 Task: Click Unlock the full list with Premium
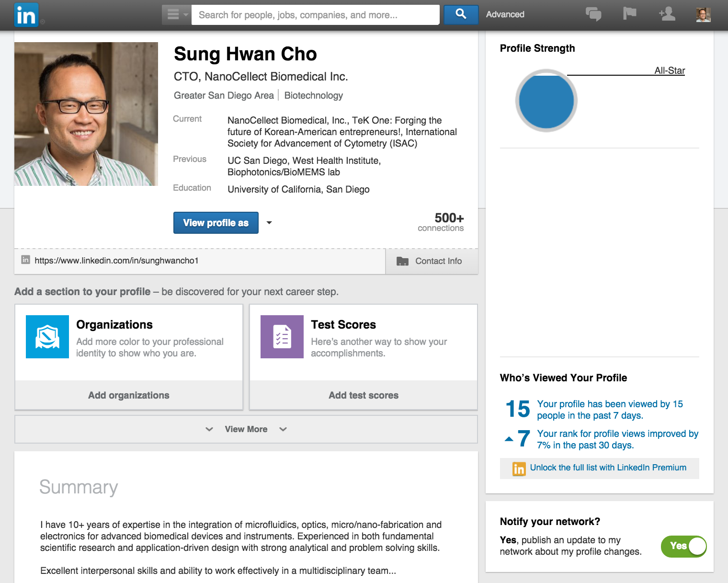[608, 468]
